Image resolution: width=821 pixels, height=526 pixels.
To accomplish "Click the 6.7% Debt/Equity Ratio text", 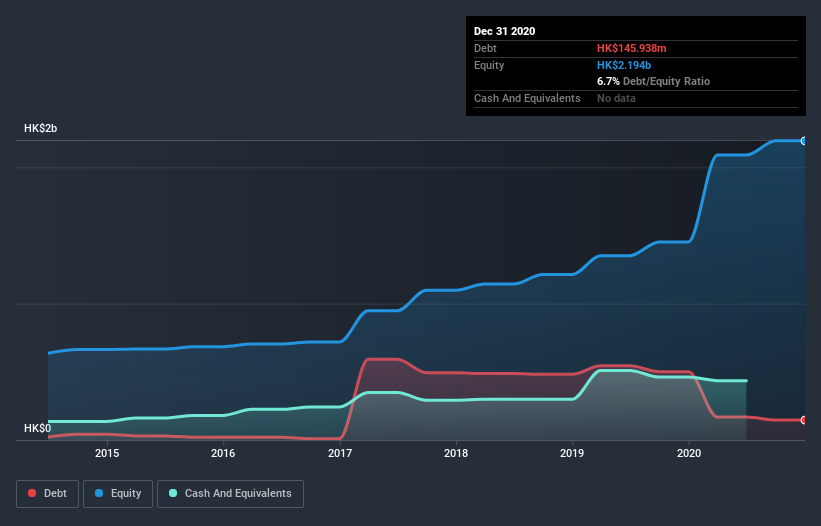I will click(653, 81).
